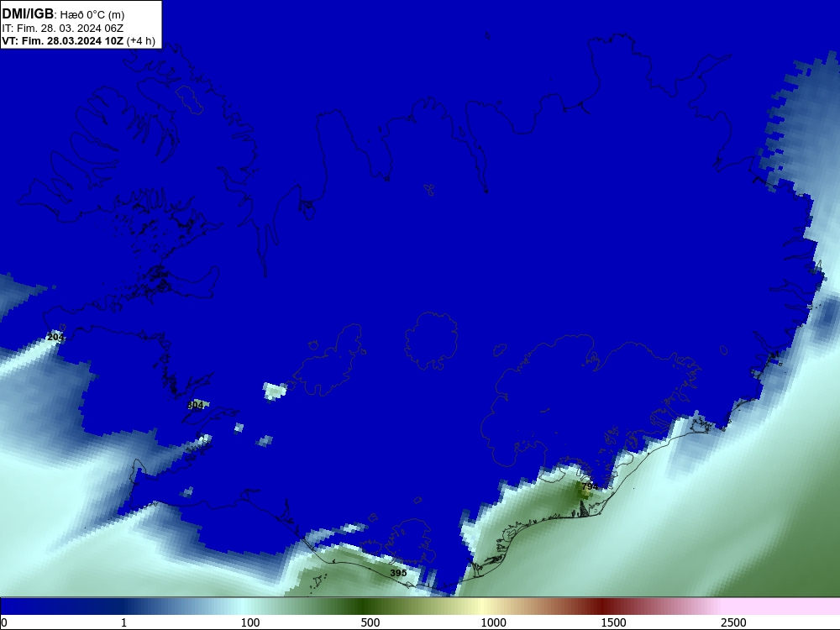The image size is (840, 630).
Task: Click the 204 value on the map
Action: 55,337
